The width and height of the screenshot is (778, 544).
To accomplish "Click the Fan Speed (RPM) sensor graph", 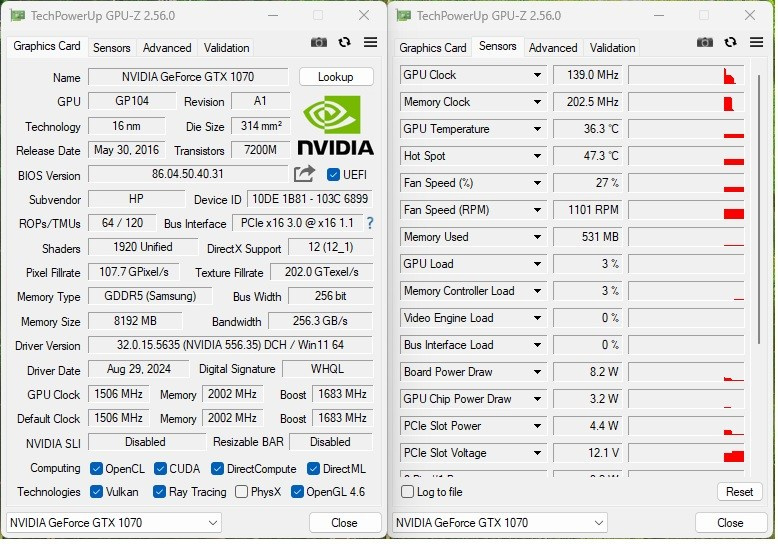I will pos(686,210).
